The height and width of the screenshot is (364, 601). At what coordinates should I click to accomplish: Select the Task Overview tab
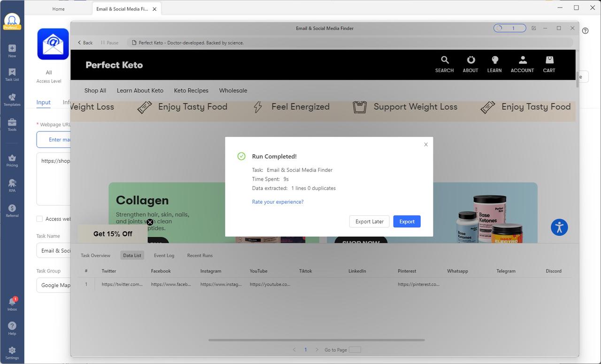pos(95,255)
